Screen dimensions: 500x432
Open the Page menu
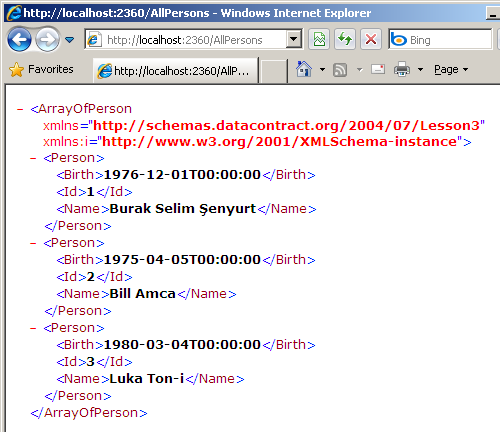click(x=451, y=69)
